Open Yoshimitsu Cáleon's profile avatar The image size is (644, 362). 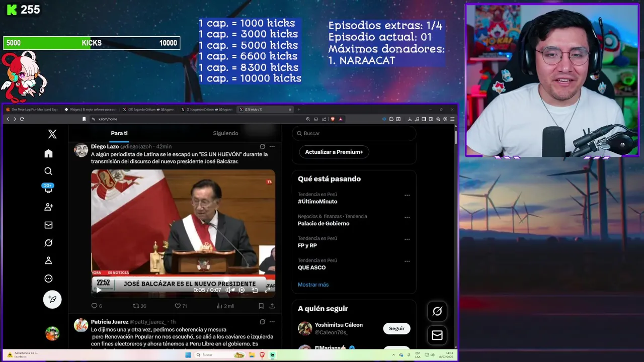point(305,328)
